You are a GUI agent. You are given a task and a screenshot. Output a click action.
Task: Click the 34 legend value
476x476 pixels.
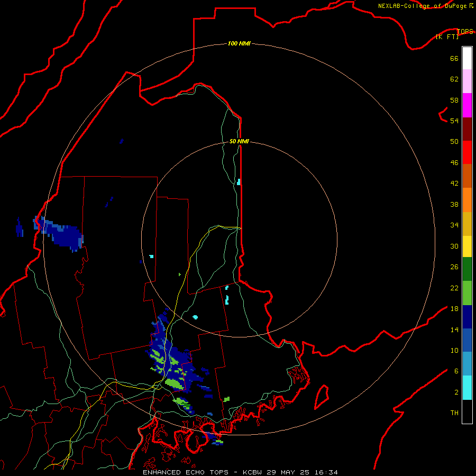coord(454,225)
